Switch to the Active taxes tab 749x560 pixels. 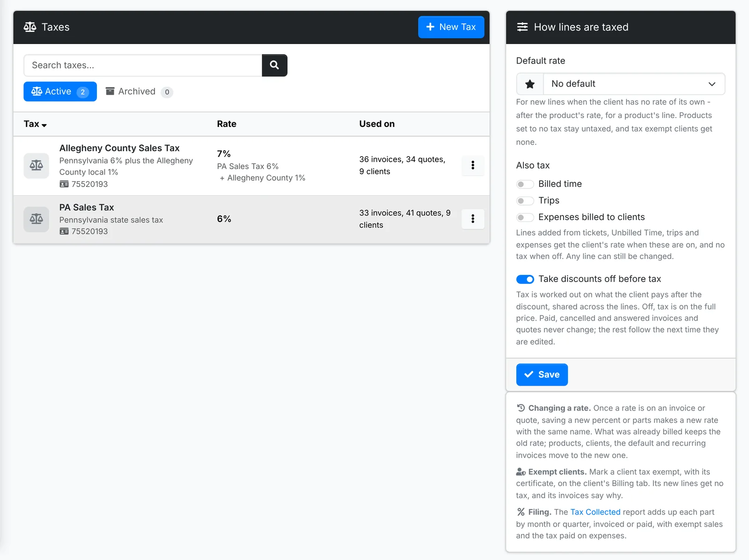[x=60, y=91]
